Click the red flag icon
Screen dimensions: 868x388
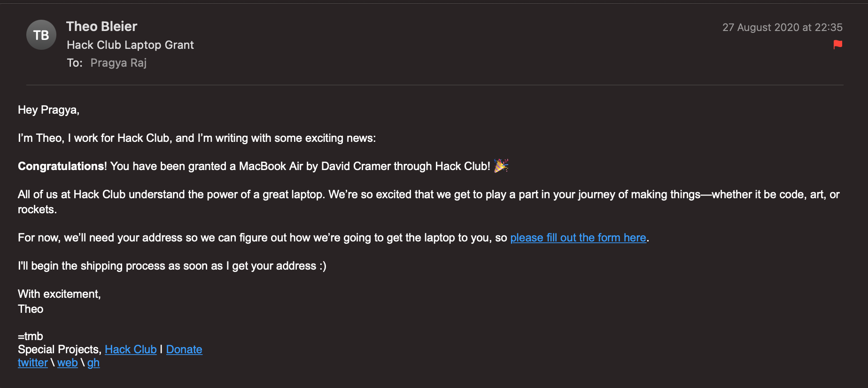click(837, 44)
